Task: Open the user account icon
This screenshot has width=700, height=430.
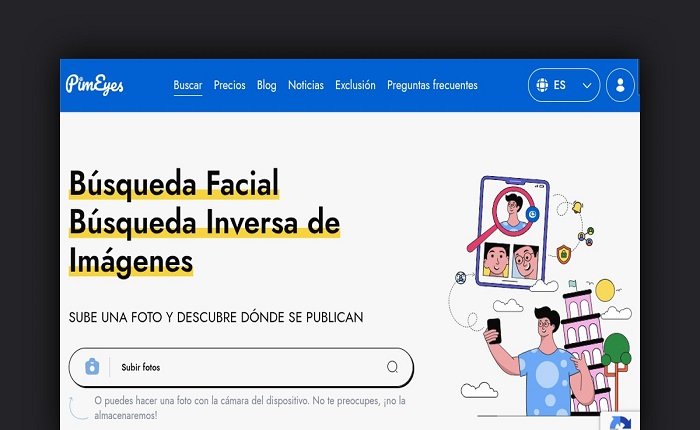Action: click(620, 85)
